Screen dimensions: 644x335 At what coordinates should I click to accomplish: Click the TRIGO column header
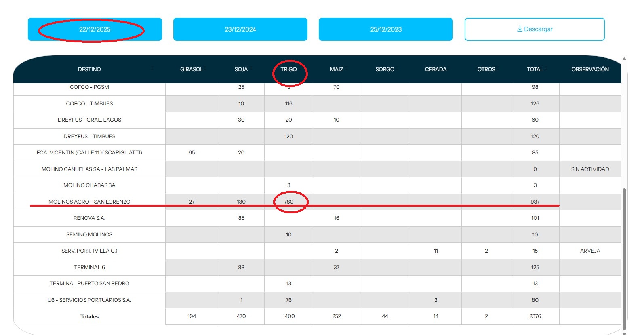tap(288, 69)
